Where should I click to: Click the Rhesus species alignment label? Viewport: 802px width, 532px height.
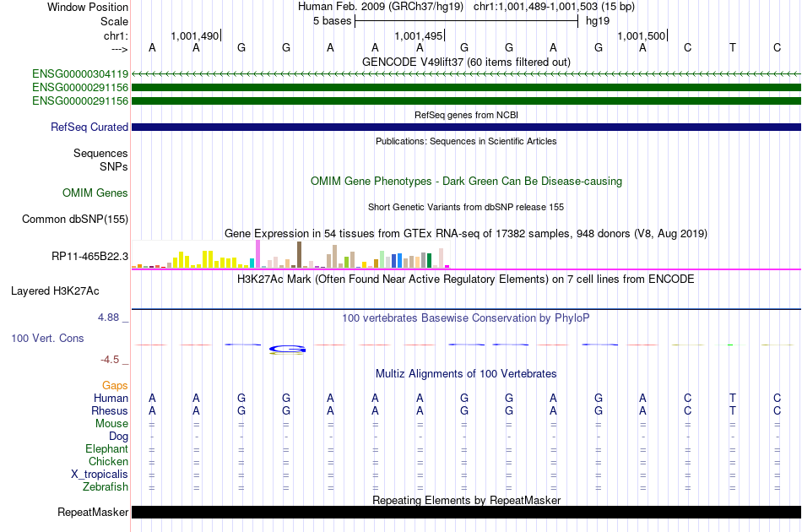tap(110, 410)
